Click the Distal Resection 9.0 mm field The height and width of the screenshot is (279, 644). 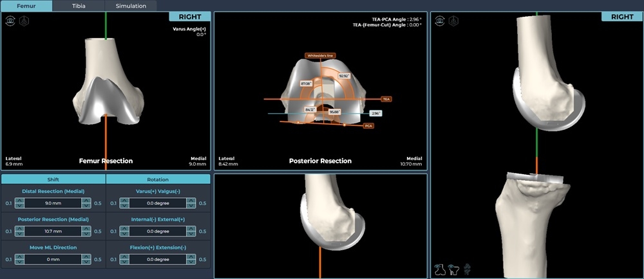(x=53, y=203)
